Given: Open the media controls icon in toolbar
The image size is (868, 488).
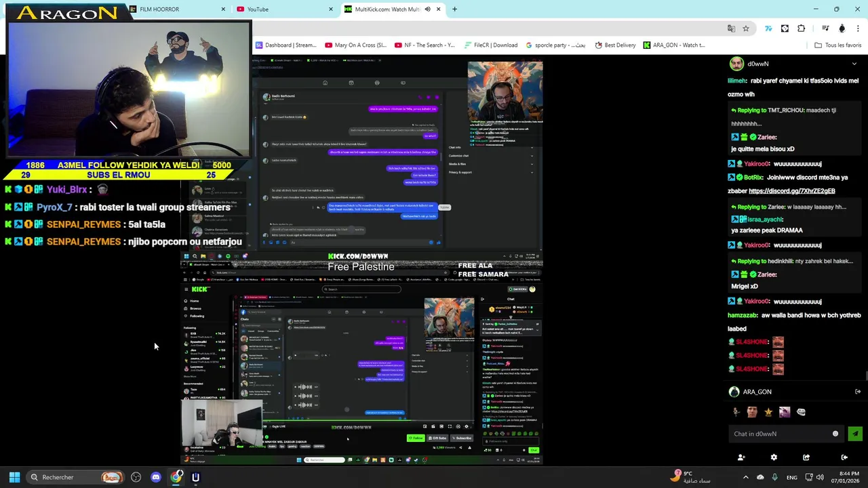Looking at the screenshot, I should pyautogui.click(x=825, y=28).
